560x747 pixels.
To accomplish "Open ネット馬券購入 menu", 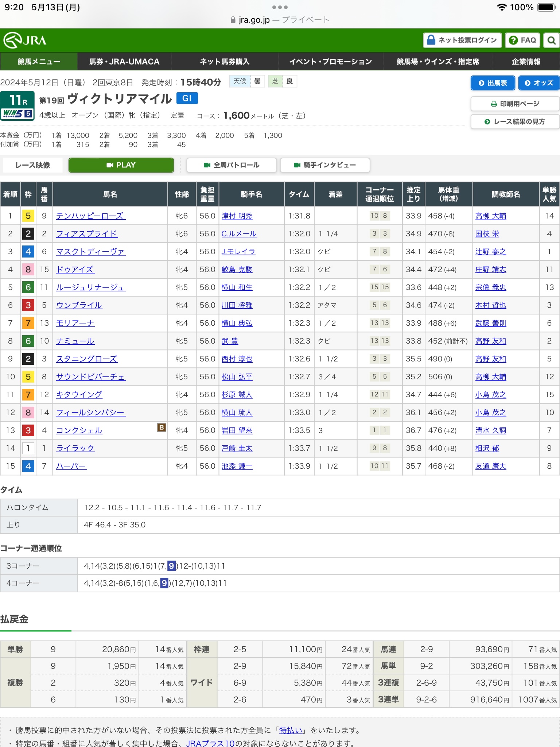I will point(225,61).
